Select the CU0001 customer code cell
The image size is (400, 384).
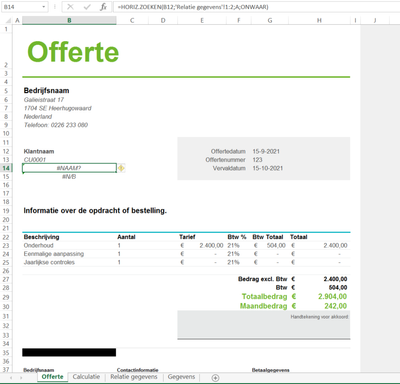[69, 160]
